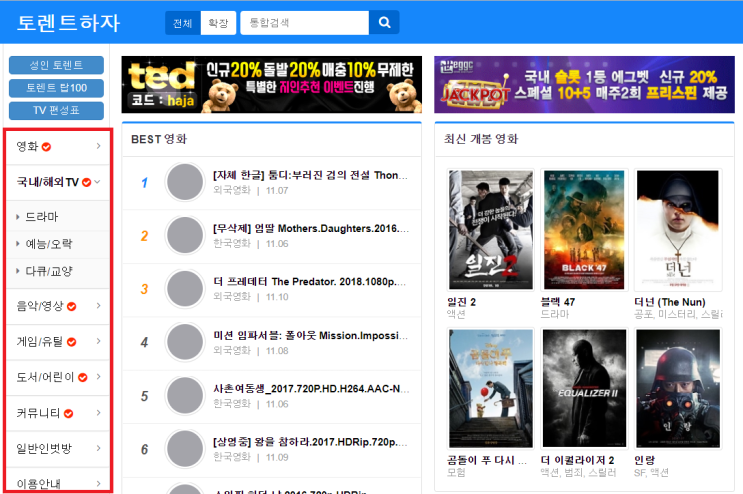Viewport: 743px width, 494px height.
Task: Open the 더넌 (The Nun) movie poster
Action: [x=678, y=230]
